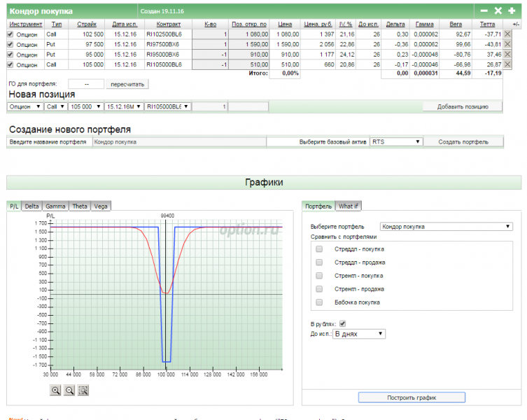The image size is (527, 420).
Task: Remove the RI97500BX6 put position
Action: (x=509, y=44)
